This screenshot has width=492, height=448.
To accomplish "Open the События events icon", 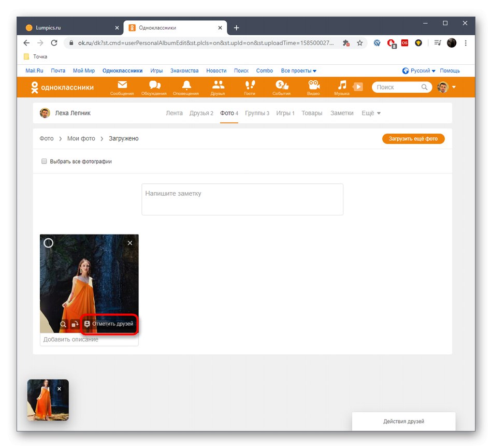I will (x=281, y=88).
